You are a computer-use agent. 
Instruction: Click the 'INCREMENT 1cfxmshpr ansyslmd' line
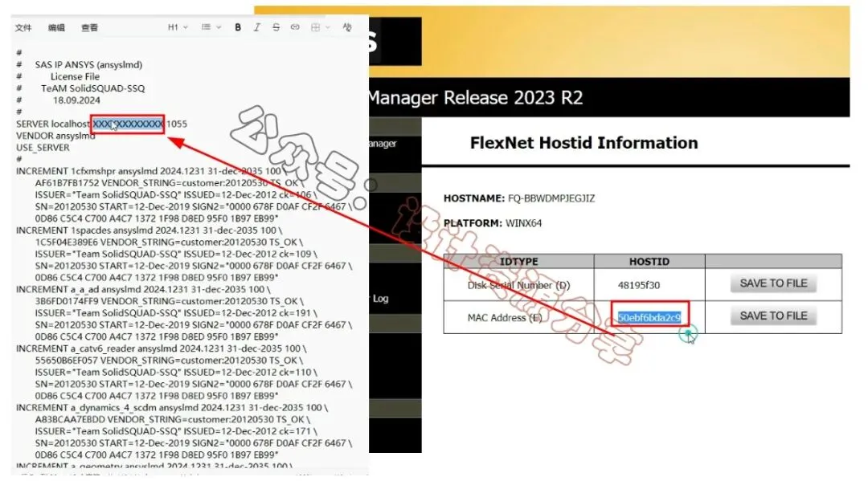click(151, 171)
